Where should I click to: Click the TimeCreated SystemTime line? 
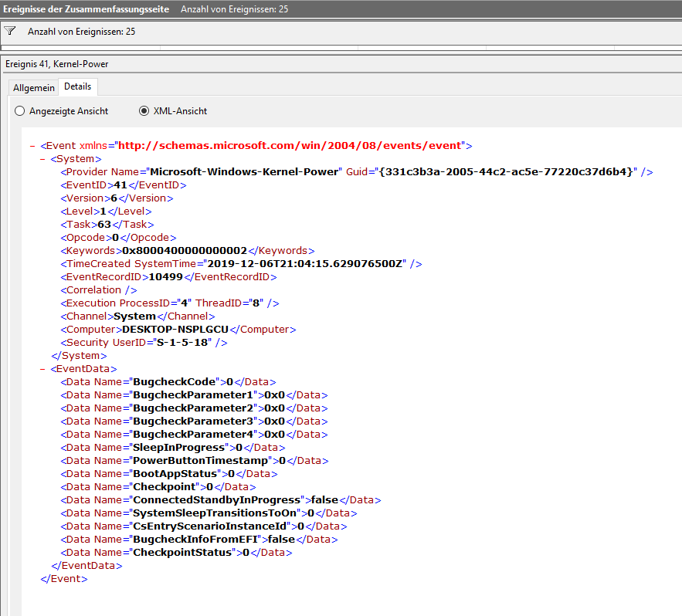242,264
